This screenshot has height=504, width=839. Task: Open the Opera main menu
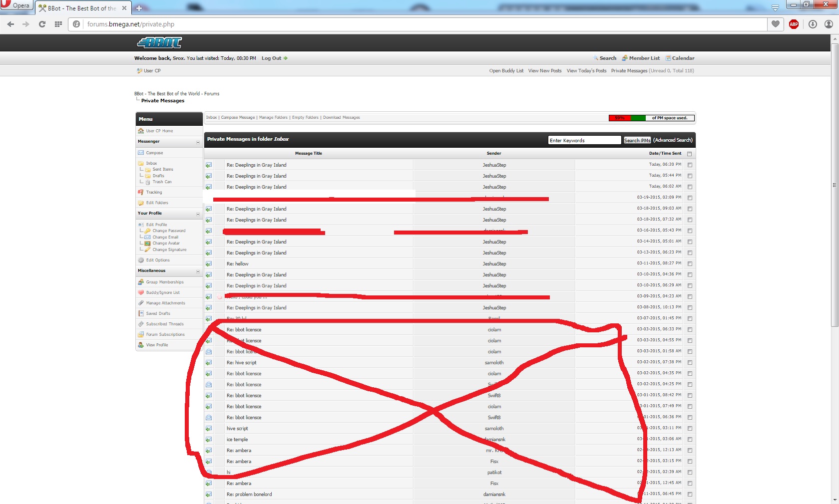(x=16, y=5)
